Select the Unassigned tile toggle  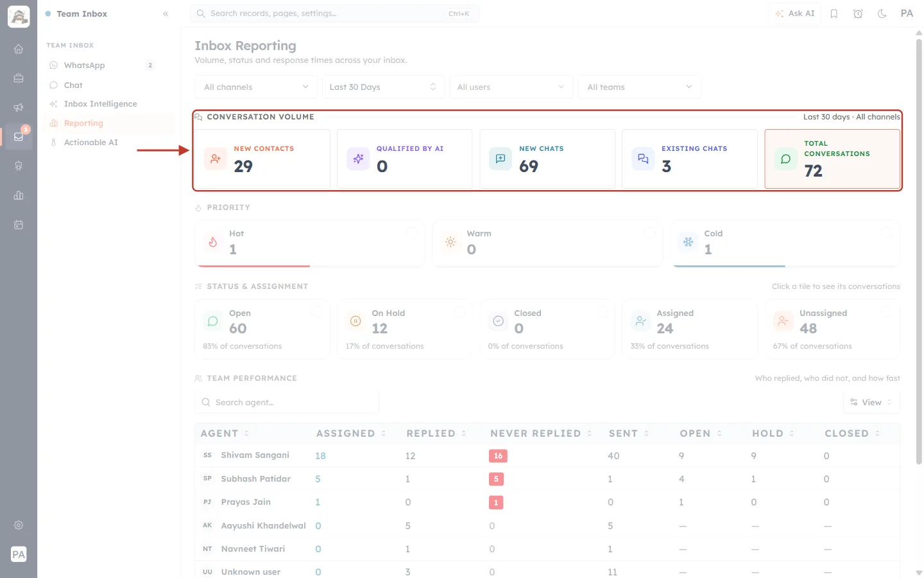[x=887, y=312]
